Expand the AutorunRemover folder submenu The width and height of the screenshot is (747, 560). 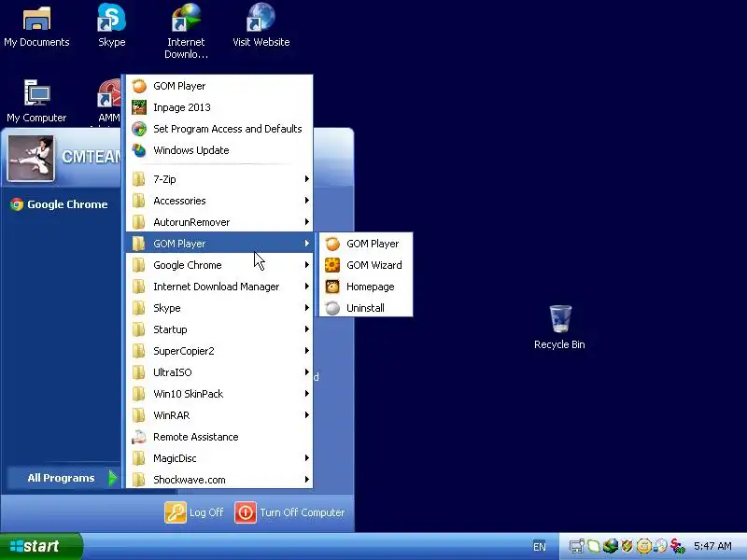(x=219, y=222)
